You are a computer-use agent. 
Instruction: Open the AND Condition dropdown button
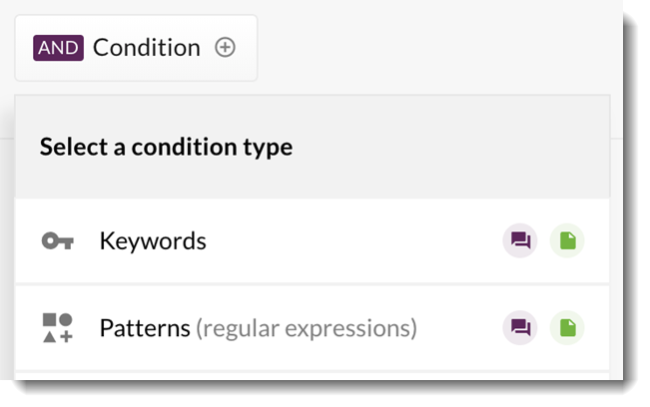(136, 48)
